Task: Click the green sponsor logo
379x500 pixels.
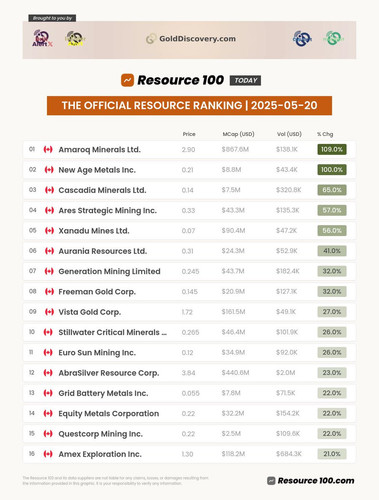Action: 333,38
